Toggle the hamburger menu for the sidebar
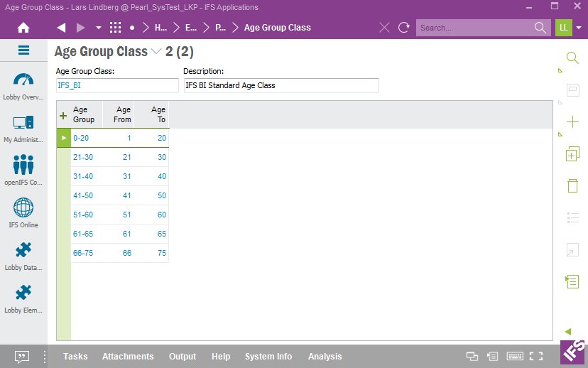The image size is (588, 368). click(x=23, y=50)
